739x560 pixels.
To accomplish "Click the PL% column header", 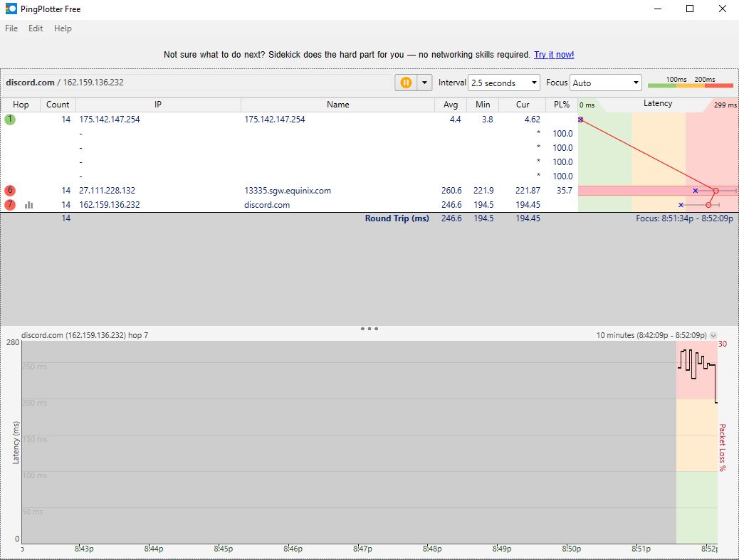I will coord(561,105).
